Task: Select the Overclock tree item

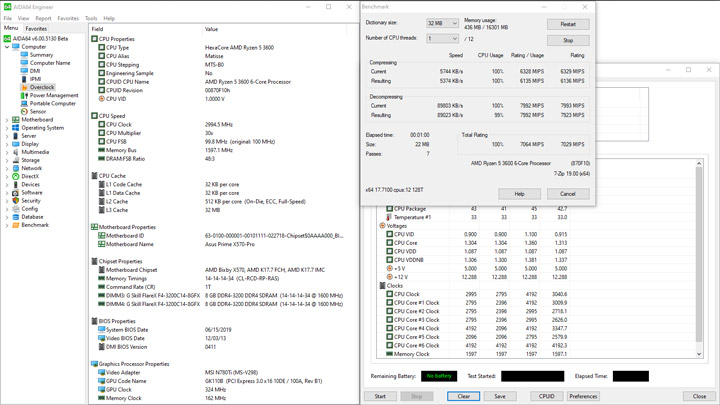Action: pyautogui.click(x=42, y=87)
